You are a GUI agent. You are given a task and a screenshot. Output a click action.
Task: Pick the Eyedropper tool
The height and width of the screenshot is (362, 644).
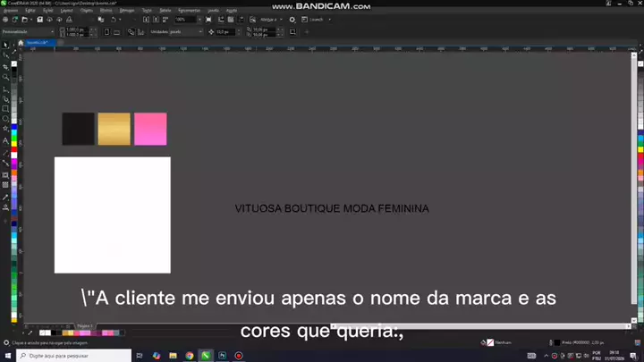click(x=5, y=197)
